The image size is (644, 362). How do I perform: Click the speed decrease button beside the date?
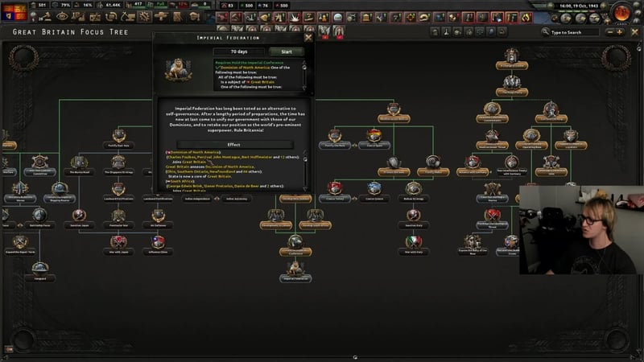551,6
